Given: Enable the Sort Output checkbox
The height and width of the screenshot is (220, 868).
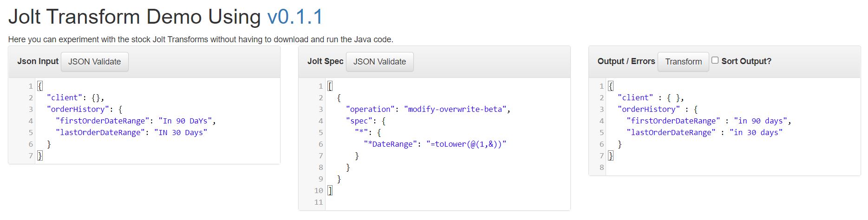Looking at the screenshot, I should (715, 60).
